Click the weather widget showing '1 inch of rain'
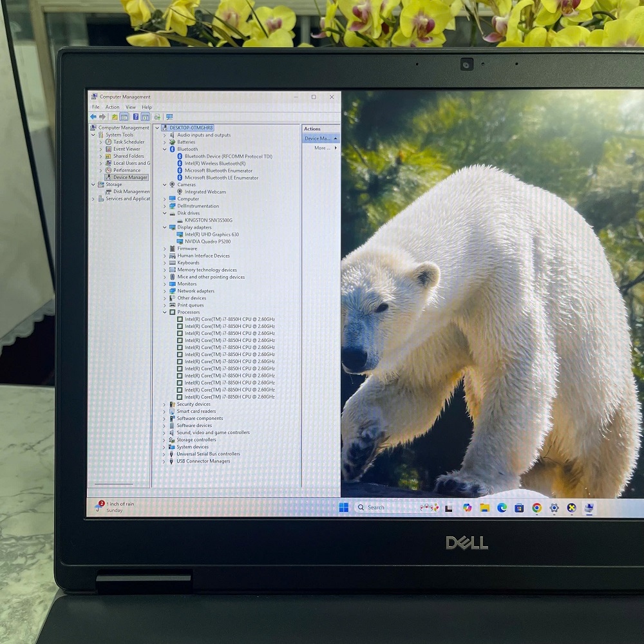 pyautogui.click(x=115, y=507)
